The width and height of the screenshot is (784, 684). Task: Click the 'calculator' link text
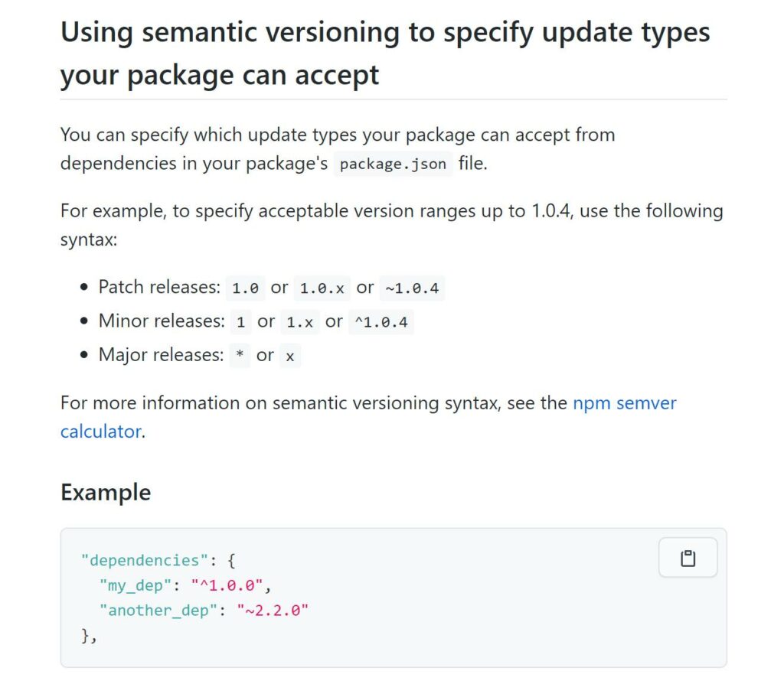click(100, 431)
